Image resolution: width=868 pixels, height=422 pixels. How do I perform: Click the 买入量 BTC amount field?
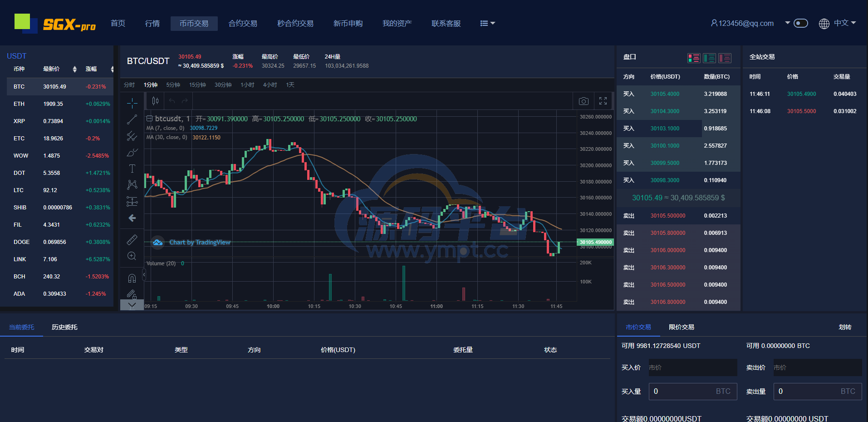point(693,391)
